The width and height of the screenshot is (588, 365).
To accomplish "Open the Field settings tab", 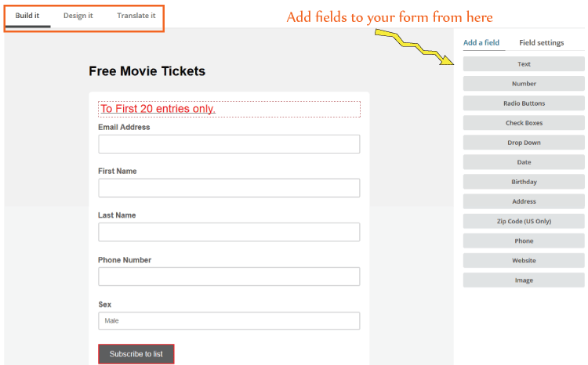I will pos(541,43).
